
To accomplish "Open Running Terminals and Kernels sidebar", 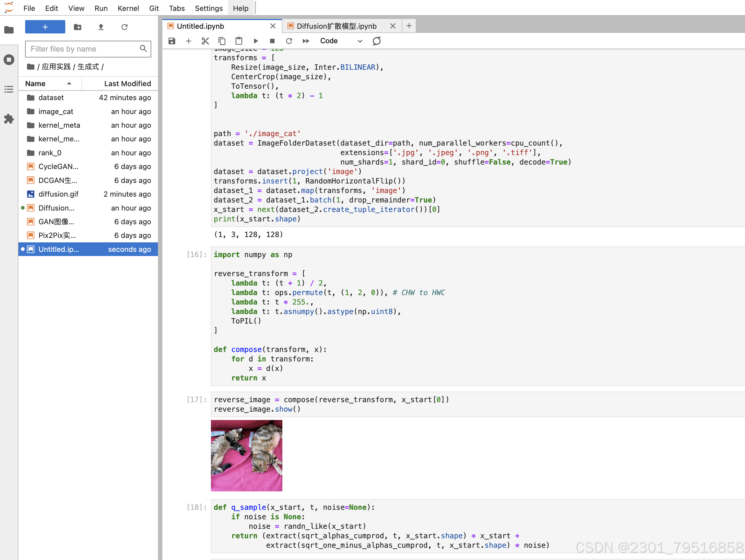I will pyautogui.click(x=9, y=60).
